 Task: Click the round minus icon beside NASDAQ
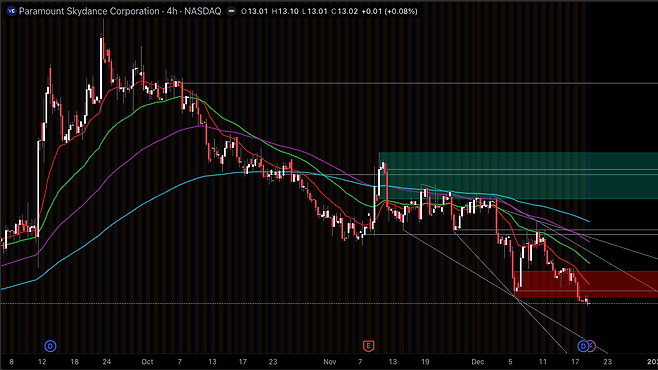pos(231,11)
